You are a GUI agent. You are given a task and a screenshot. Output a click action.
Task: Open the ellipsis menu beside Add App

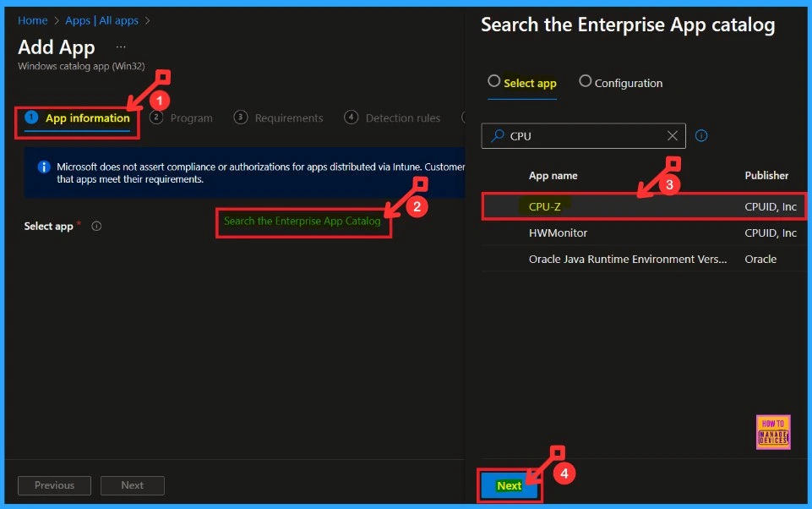click(x=121, y=47)
